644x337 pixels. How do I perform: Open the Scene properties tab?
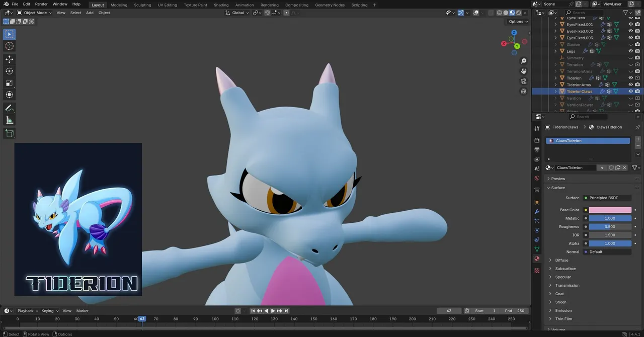(x=537, y=168)
